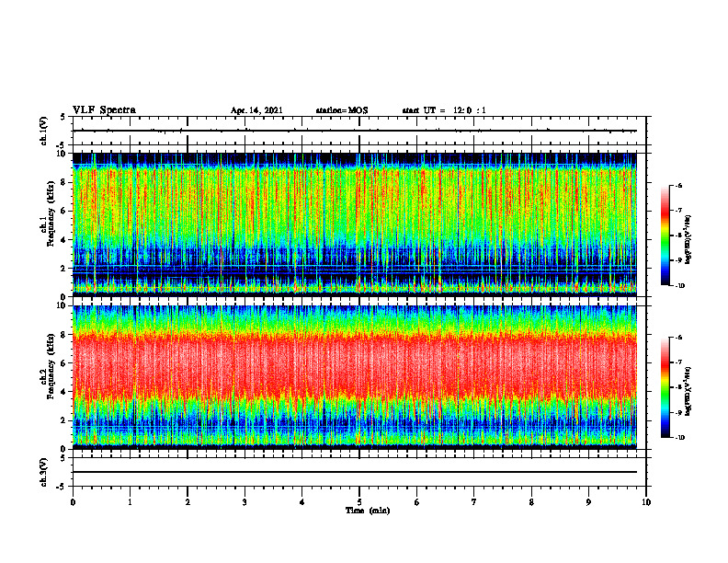Click the final time axis label '10'
Screen dimensions: 728x563
tap(646, 502)
